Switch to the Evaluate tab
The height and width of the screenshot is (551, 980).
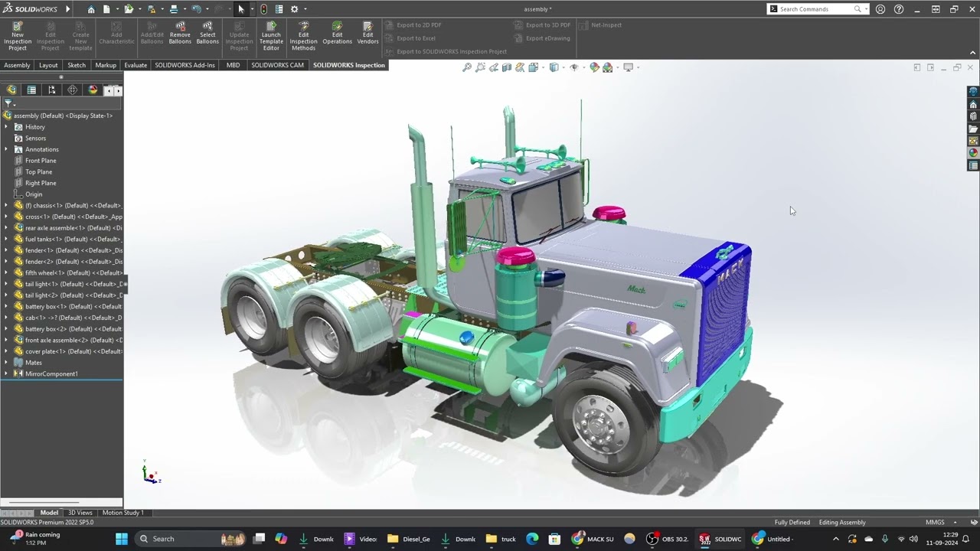click(x=136, y=65)
